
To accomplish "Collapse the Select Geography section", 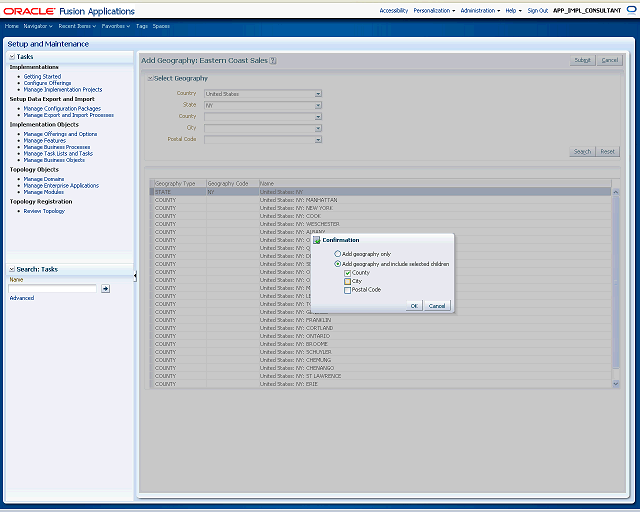I will (150, 78).
